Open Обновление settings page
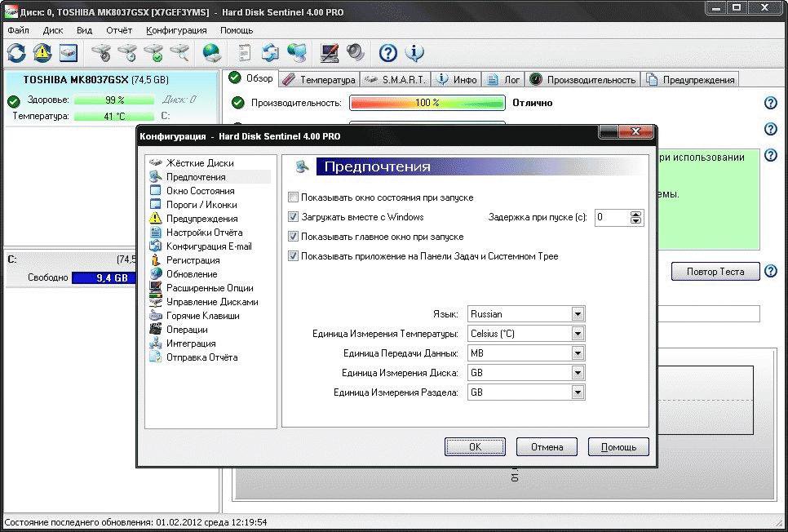 pos(192,274)
